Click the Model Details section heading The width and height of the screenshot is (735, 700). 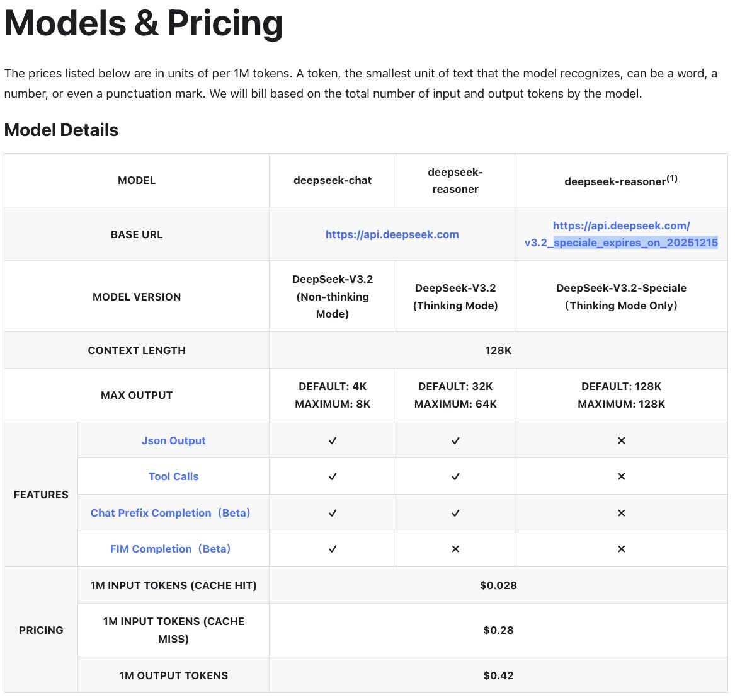[61, 130]
